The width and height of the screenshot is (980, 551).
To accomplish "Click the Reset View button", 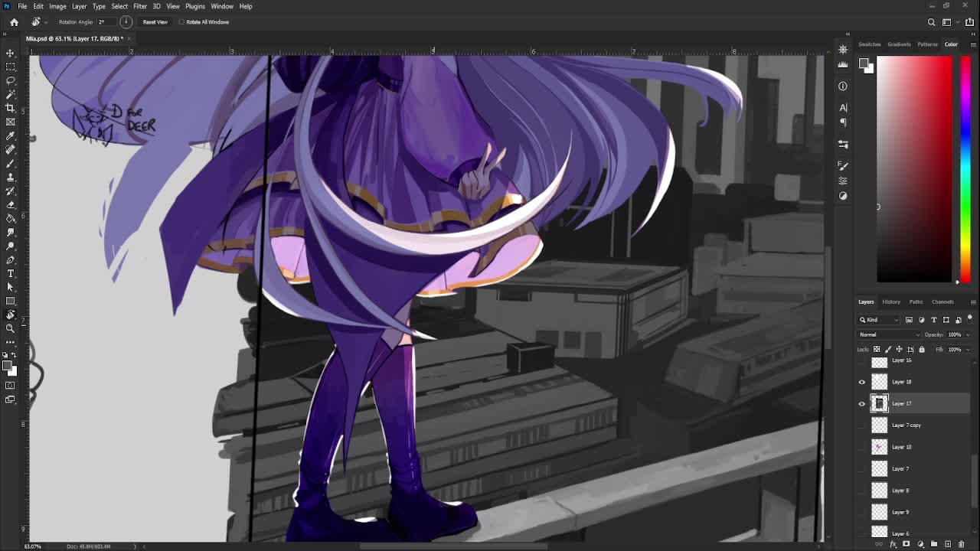I will coord(155,22).
